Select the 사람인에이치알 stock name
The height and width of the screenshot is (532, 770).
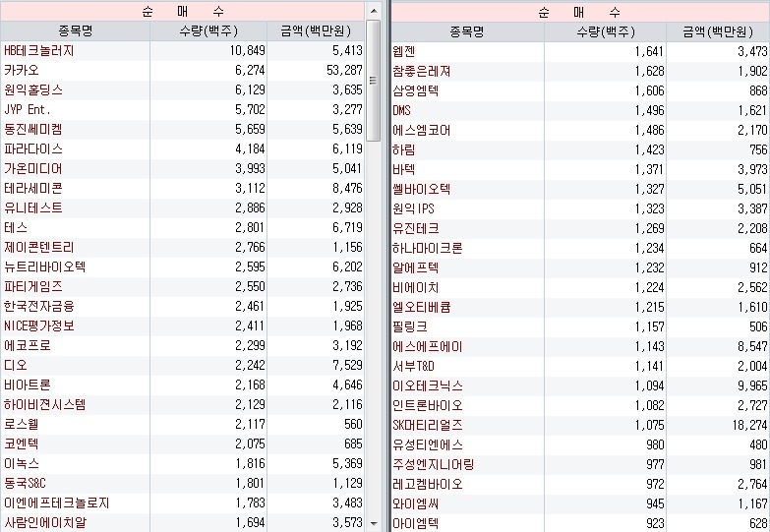(44, 522)
